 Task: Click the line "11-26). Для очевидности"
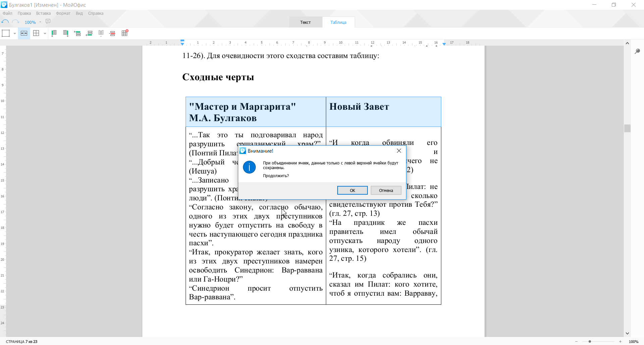click(x=281, y=56)
